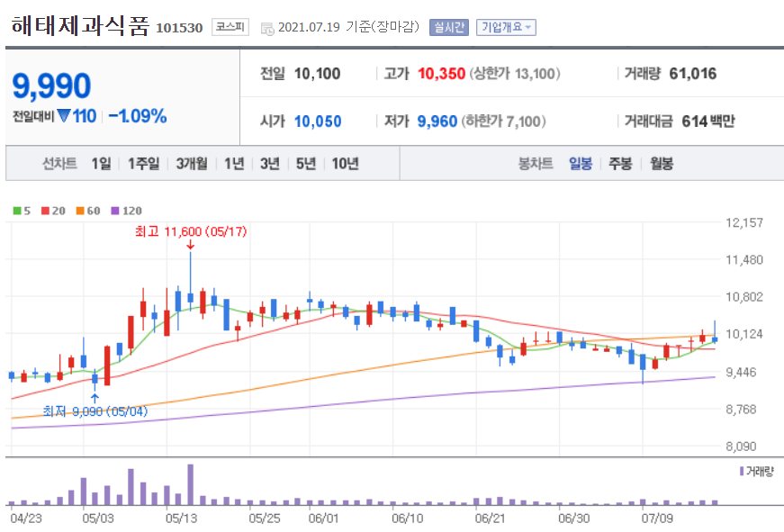
Task: Click the 거래대금 value 614 백만
Action: click(708, 122)
